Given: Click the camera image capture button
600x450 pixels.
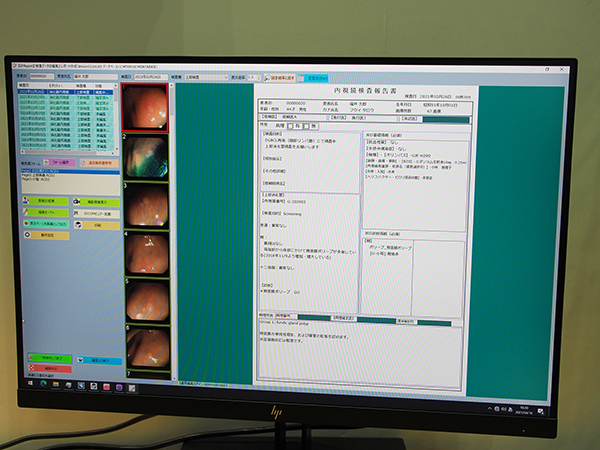Looking at the screenshot, I should [96, 200].
